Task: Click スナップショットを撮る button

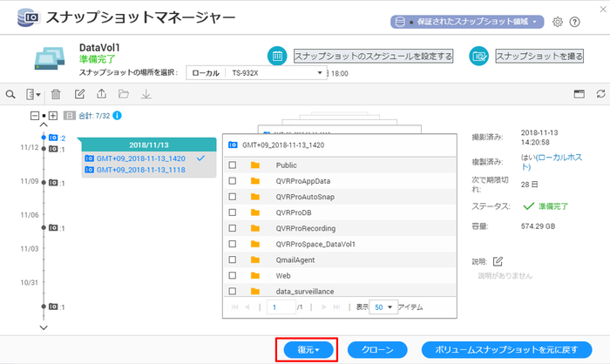Action: point(539,56)
